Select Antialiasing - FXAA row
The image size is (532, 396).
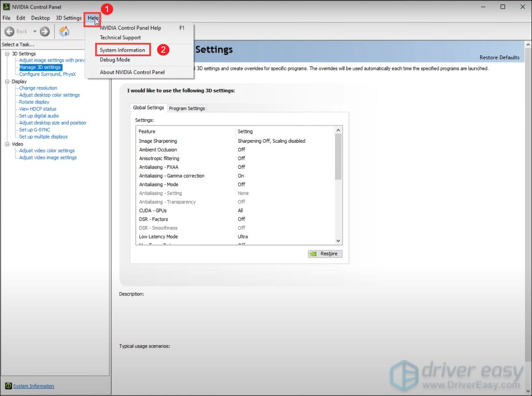235,167
